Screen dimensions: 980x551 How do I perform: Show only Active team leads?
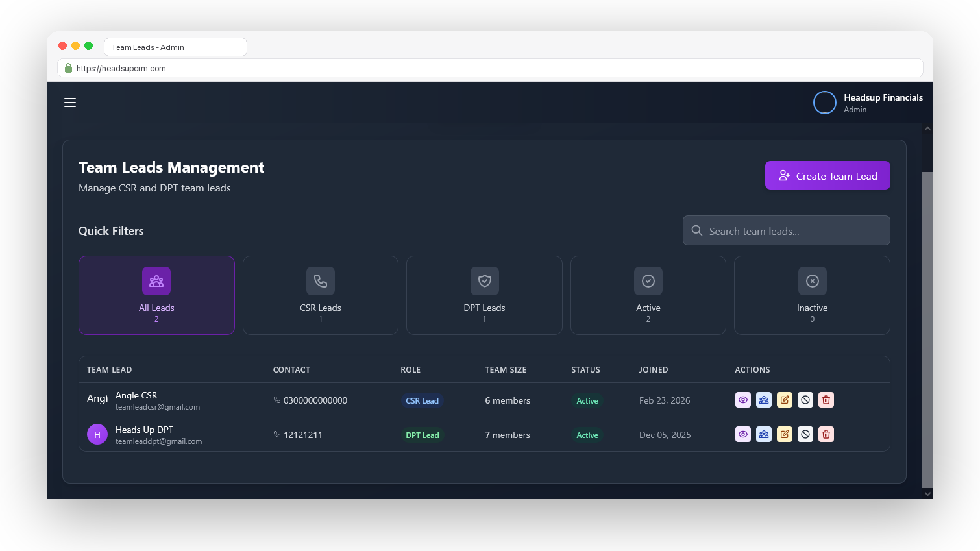click(648, 295)
